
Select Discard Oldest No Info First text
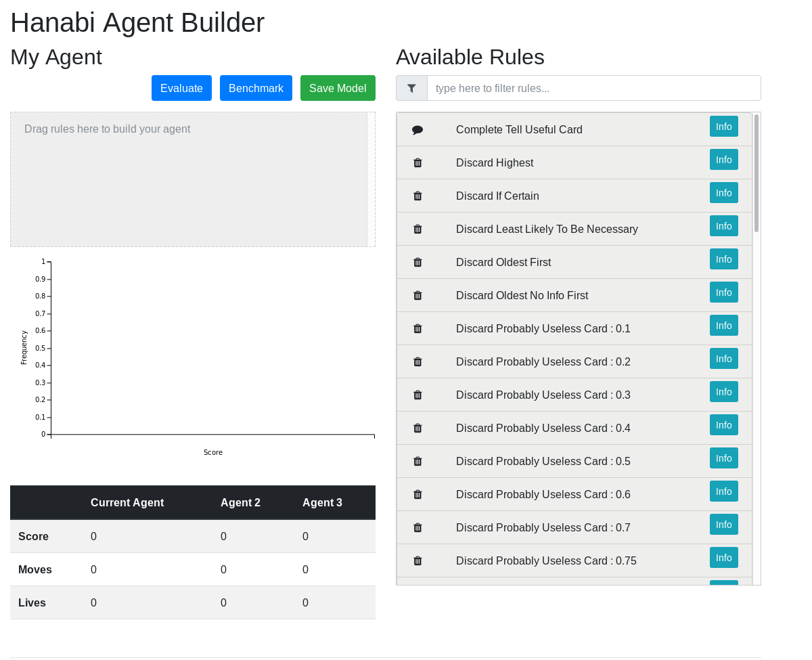tap(522, 295)
